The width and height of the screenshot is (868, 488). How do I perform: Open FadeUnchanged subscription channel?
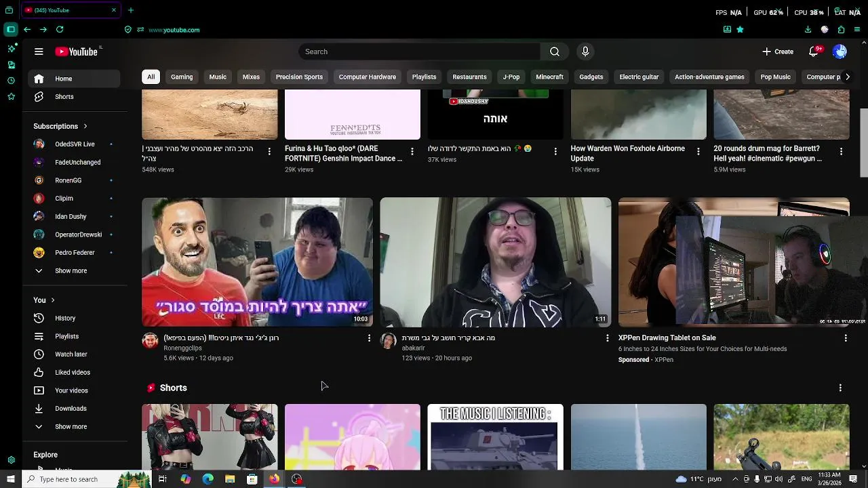pyautogui.click(x=74, y=163)
